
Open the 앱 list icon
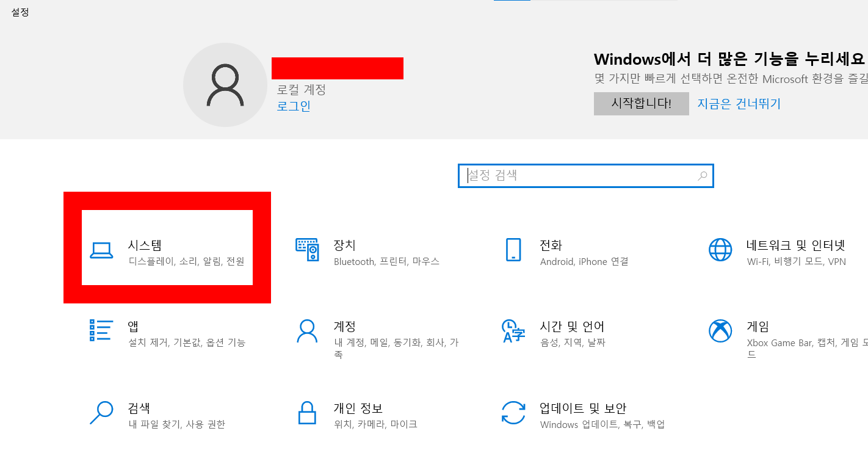(101, 330)
